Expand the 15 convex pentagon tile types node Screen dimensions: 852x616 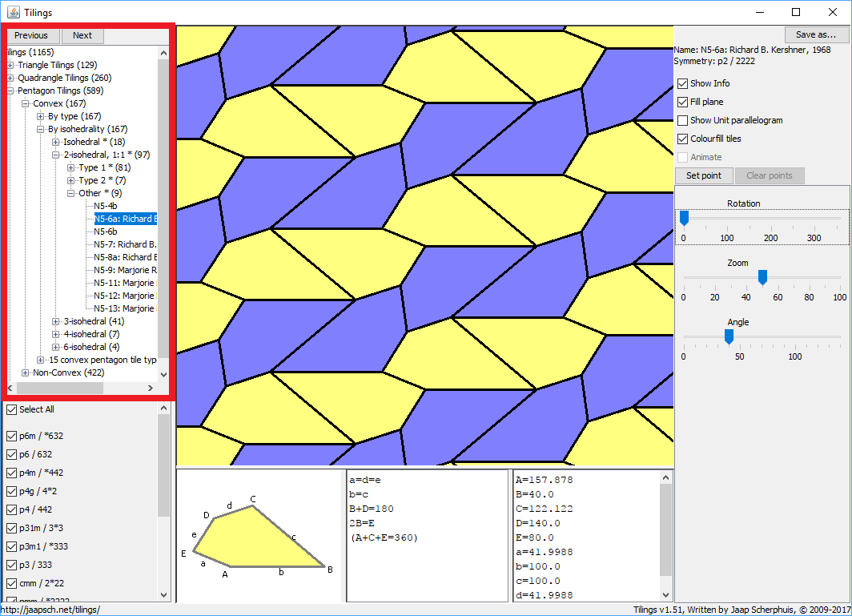[x=40, y=360]
